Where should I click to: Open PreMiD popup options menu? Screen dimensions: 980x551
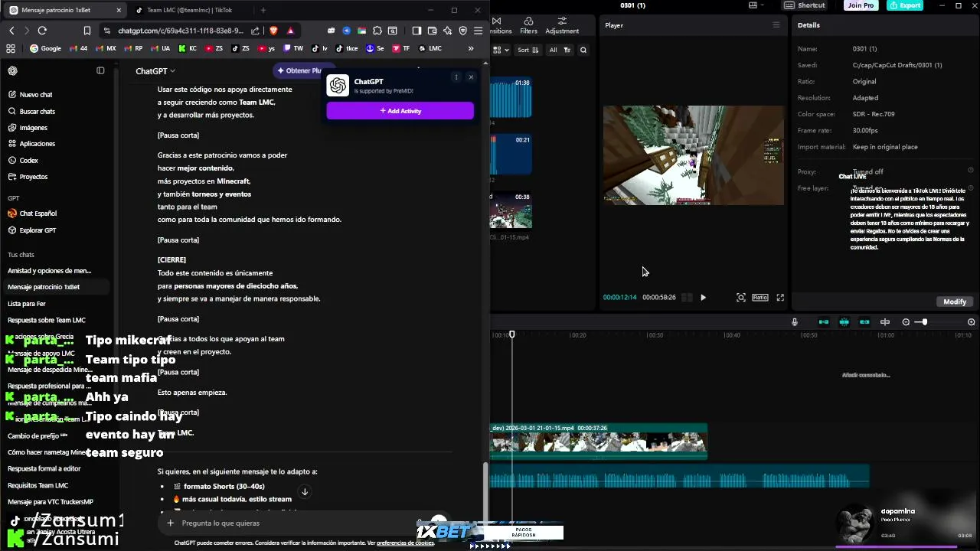[x=456, y=77]
